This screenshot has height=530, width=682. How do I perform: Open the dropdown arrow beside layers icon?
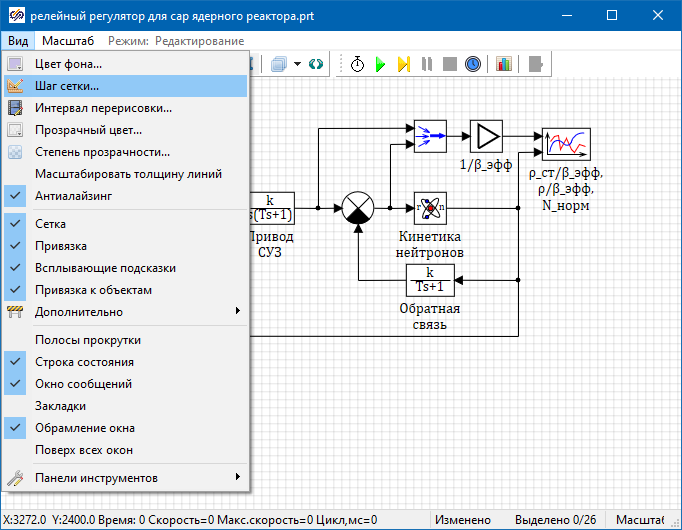point(297,64)
